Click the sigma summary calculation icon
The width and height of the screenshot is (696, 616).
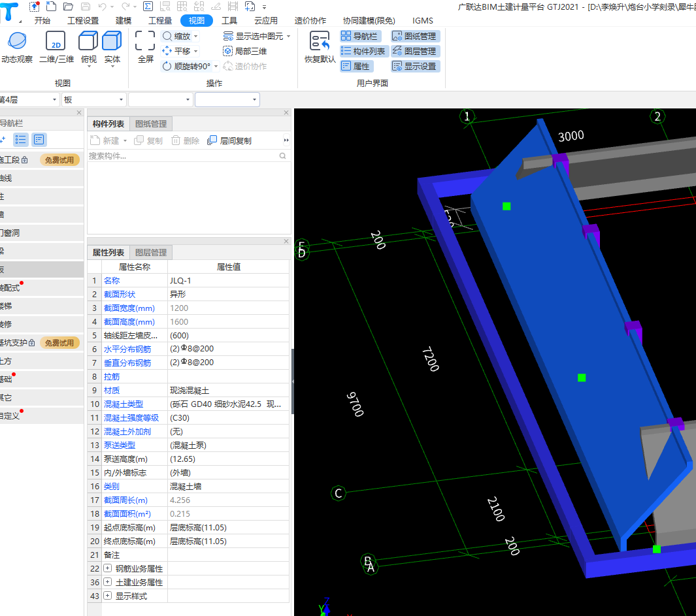click(148, 7)
